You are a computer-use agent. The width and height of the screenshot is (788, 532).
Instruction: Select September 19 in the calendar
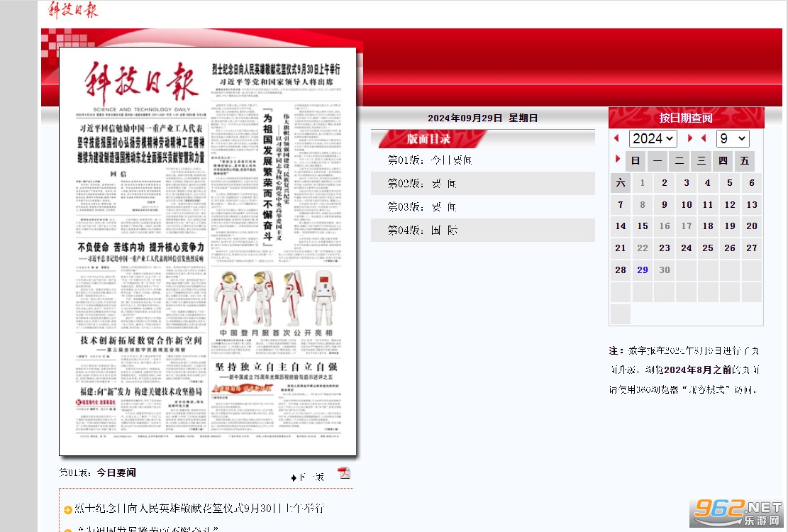click(730, 226)
